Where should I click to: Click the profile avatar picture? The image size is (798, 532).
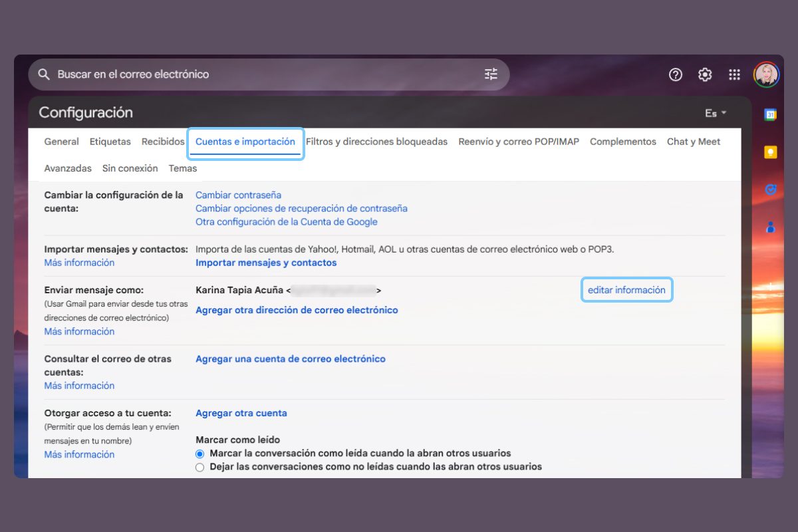766,74
